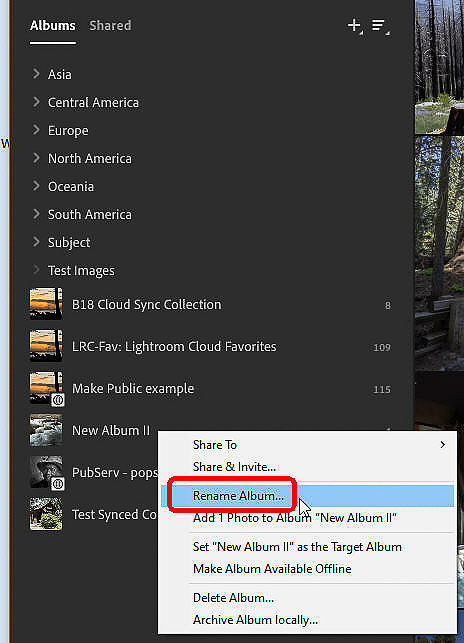Click the shared badge on Make Public example
This screenshot has width=464, height=643.
click(x=58, y=400)
